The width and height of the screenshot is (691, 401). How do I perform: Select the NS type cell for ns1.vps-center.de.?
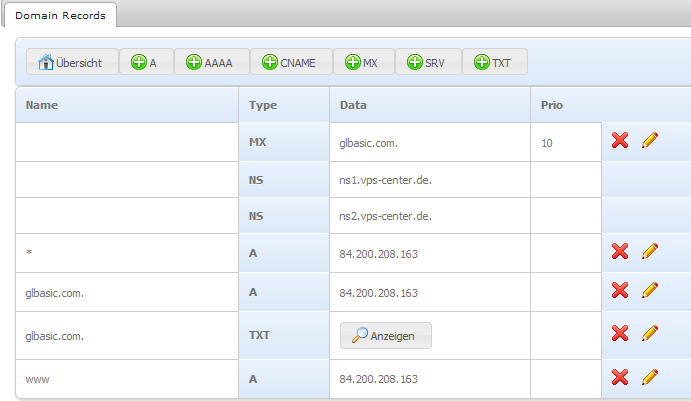tap(284, 180)
